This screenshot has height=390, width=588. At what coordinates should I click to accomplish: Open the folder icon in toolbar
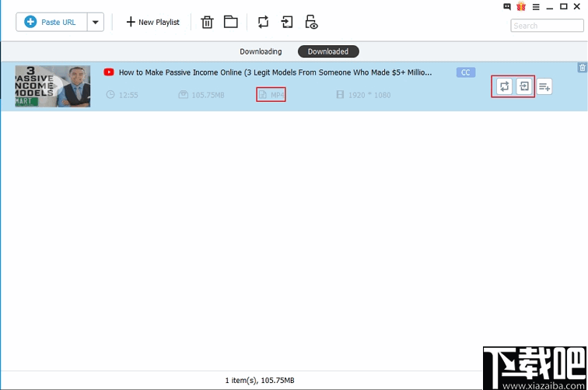pos(231,22)
